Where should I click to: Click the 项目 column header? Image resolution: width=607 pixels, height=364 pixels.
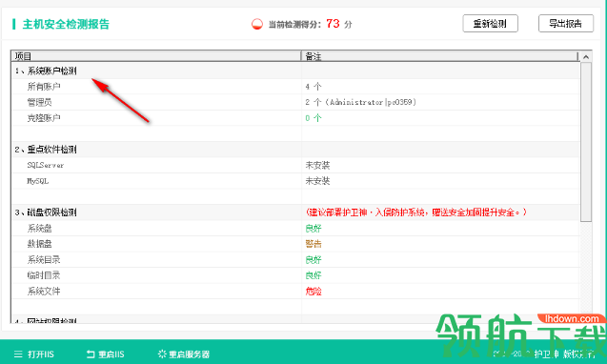[156, 56]
